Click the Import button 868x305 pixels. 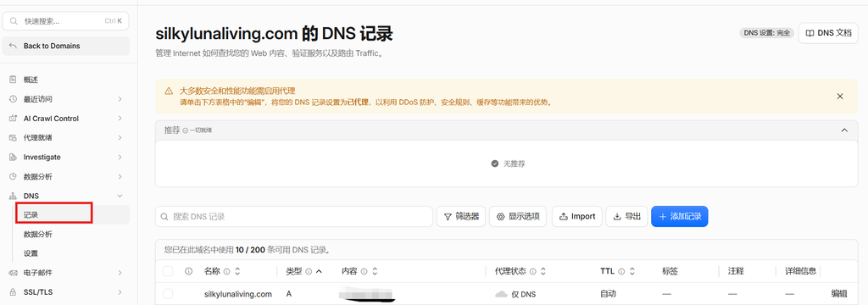tap(576, 216)
